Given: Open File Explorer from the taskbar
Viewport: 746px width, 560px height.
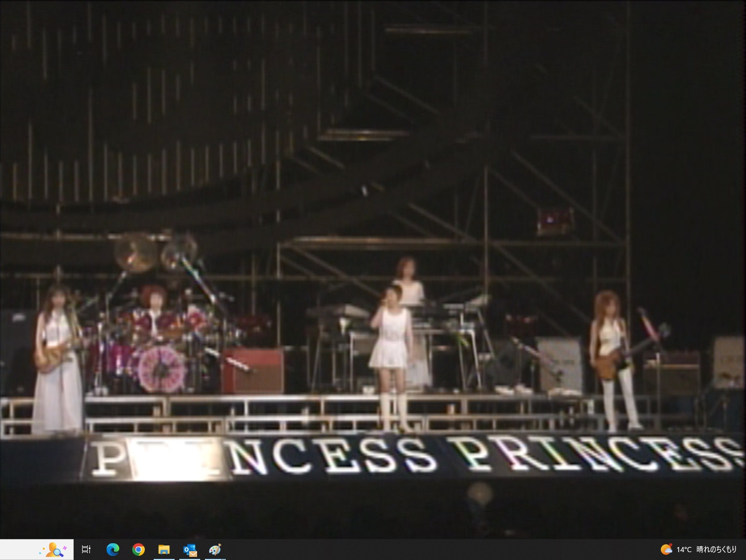Looking at the screenshot, I should pos(164,549).
